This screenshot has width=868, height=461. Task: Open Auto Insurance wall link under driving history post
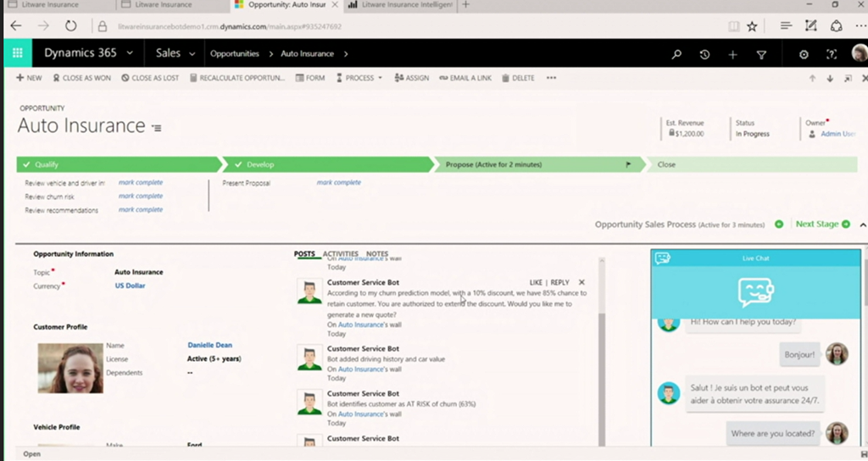click(360, 369)
